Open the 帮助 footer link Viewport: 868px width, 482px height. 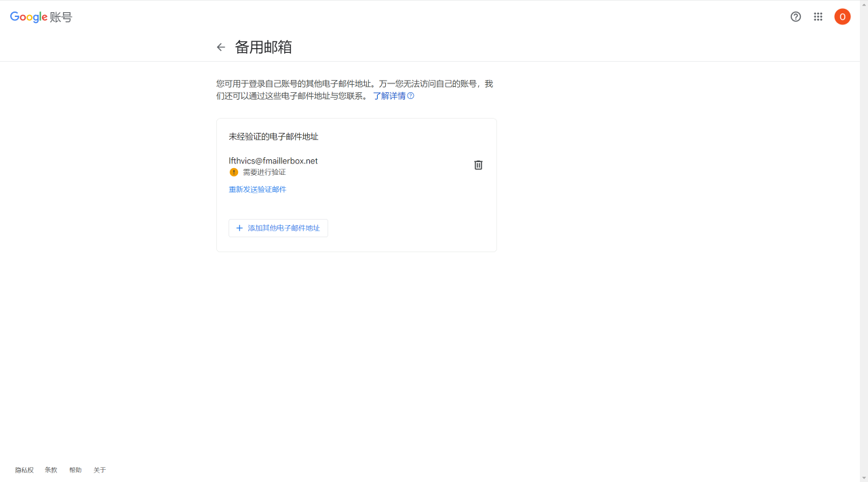pyautogui.click(x=75, y=470)
